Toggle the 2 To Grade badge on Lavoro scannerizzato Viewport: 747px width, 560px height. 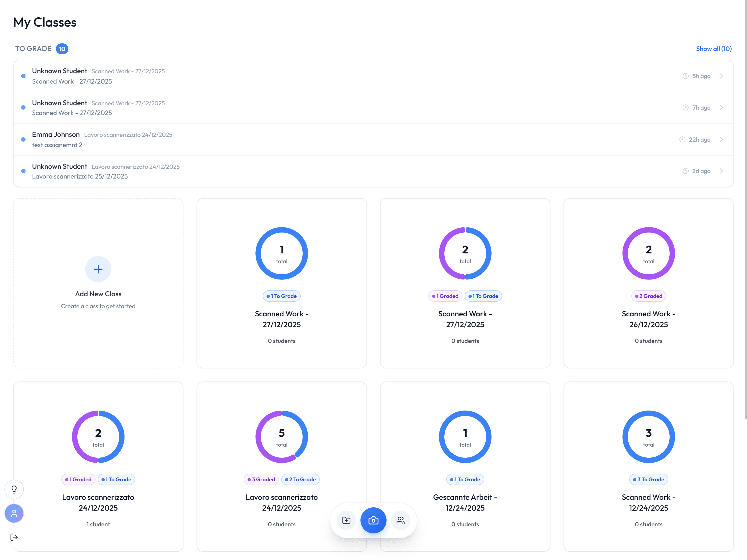tap(300, 479)
